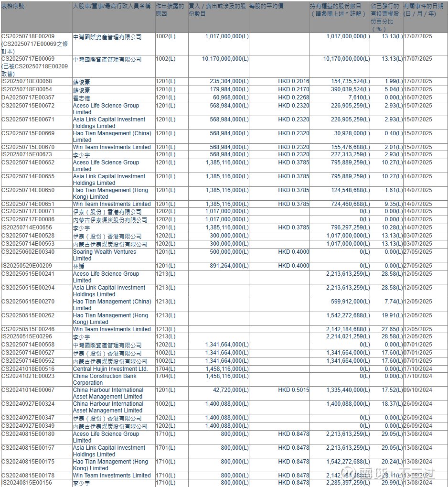Open form CS20250715E00672 link
The image size is (448, 487).
point(28,106)
